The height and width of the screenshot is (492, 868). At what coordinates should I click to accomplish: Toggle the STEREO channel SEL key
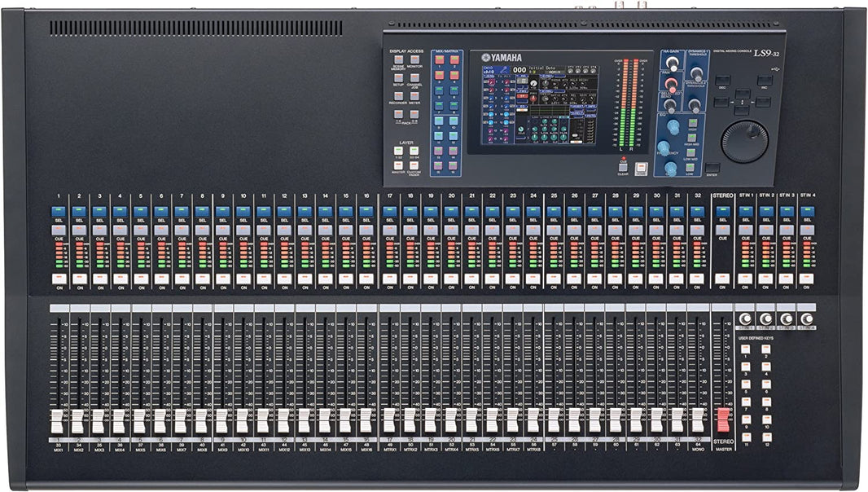coord(722,211)
